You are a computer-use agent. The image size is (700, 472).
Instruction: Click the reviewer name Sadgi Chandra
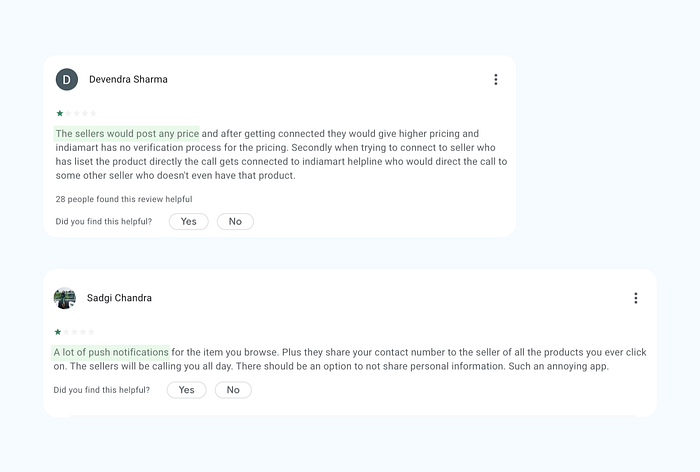coord(119,298)
